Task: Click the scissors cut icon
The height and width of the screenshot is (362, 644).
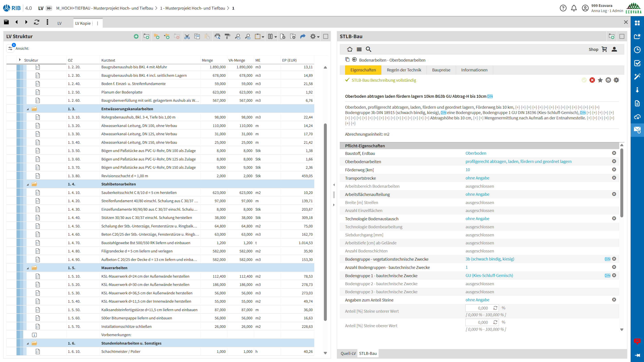Action: click(x=187, y=37)
